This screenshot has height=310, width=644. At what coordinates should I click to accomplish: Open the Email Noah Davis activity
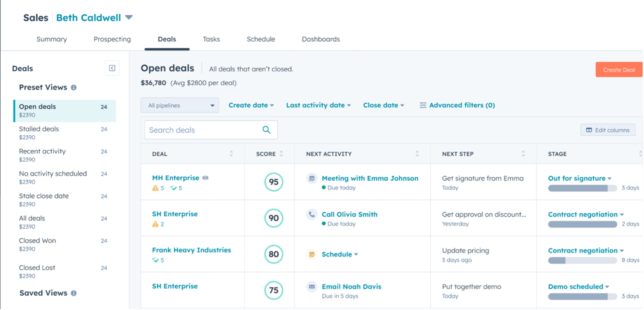click(x=352, y=287)
